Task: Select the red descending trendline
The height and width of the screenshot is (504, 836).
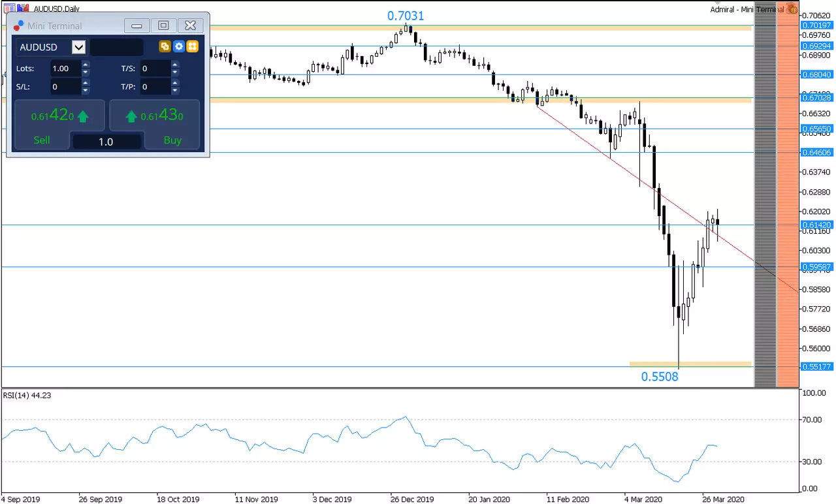Action: click(x=666, y=198)
